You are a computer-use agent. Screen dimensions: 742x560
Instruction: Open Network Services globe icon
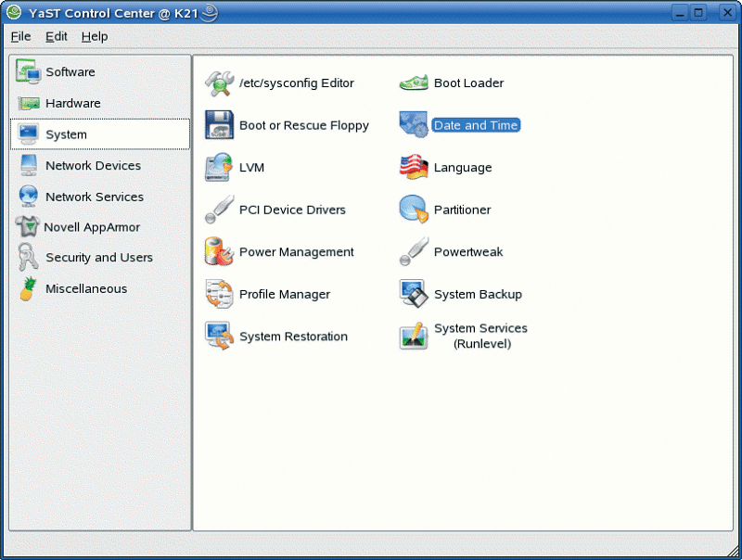(x=29, y=197)
